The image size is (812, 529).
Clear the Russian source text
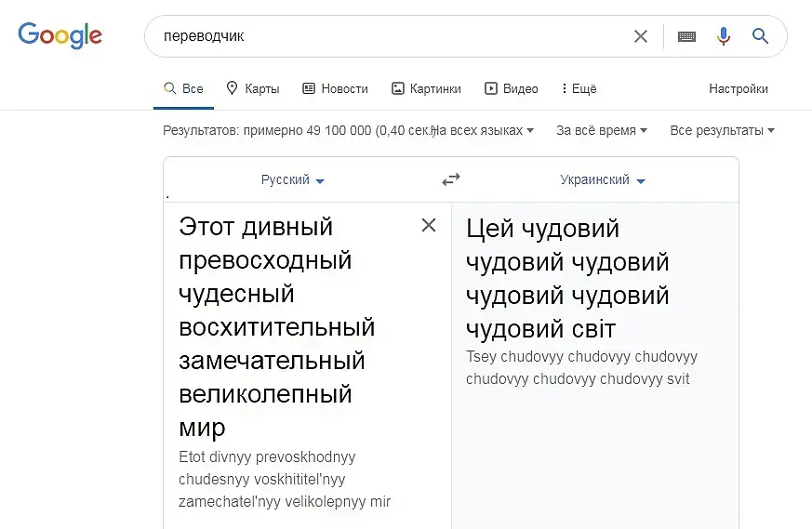click(429, 225)
